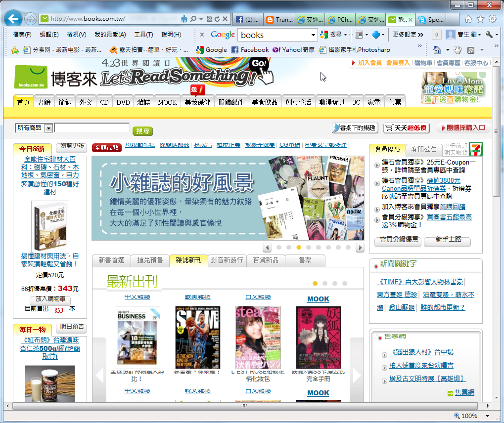
Task: Click in the site search text field
Action: 92,128
